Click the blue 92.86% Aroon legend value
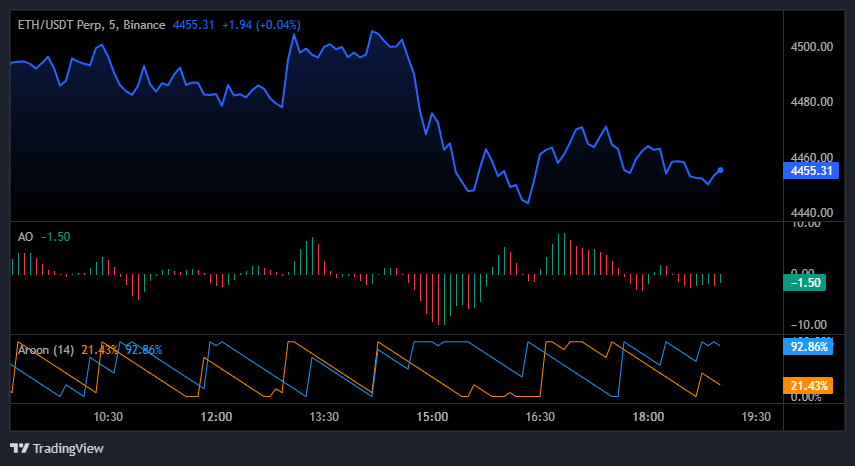 (142, 349)
